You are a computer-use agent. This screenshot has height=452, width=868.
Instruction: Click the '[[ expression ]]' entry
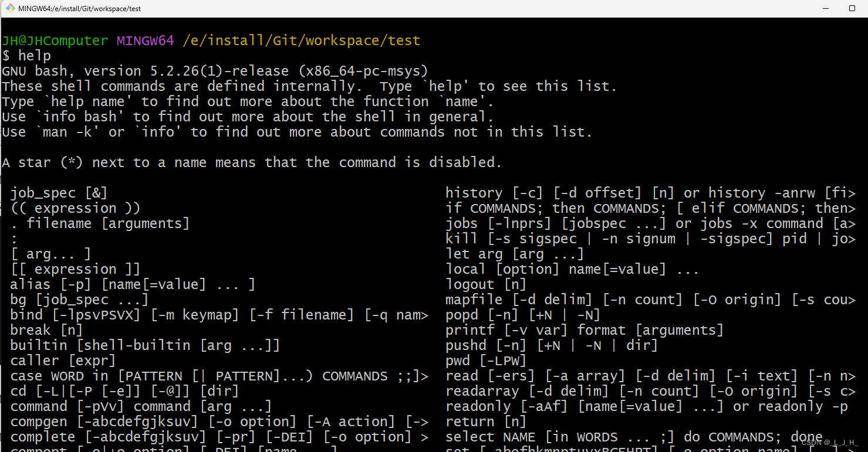point(75,269)
